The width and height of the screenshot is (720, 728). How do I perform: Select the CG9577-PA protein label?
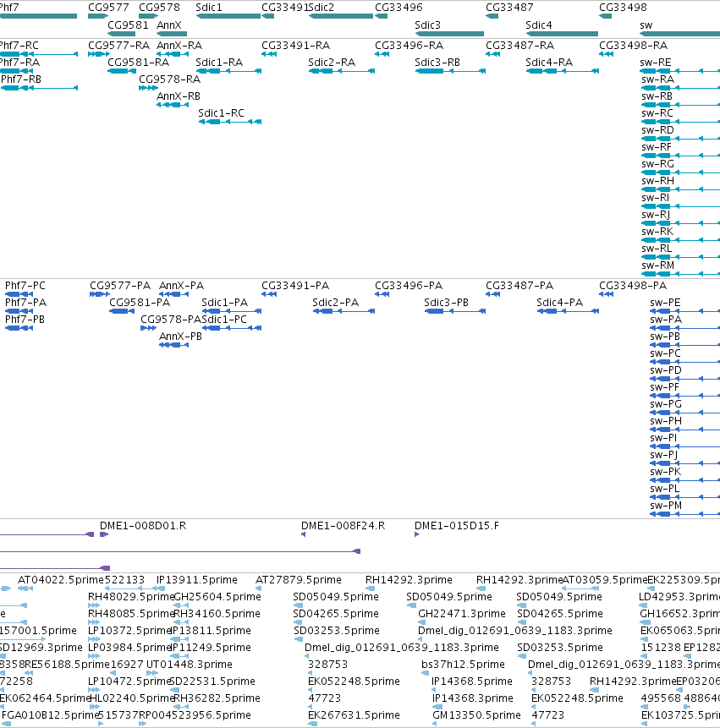point(120,286)
